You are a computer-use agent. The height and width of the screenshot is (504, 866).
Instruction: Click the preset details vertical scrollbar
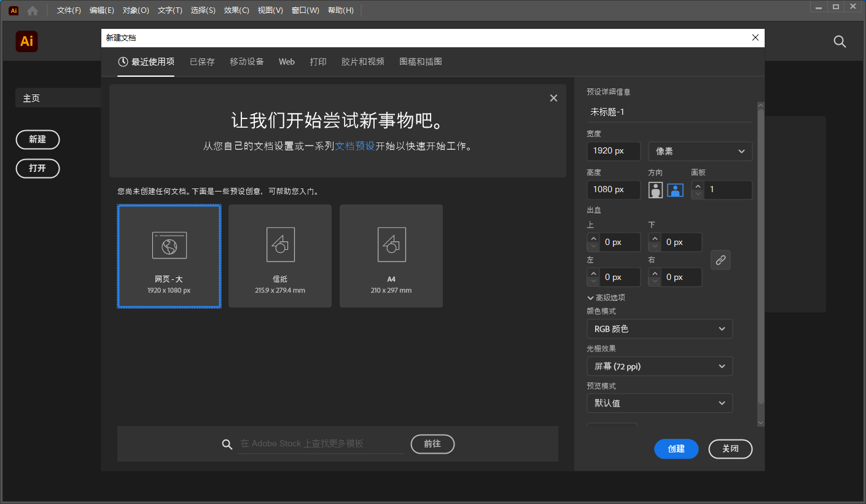(761, 258)
